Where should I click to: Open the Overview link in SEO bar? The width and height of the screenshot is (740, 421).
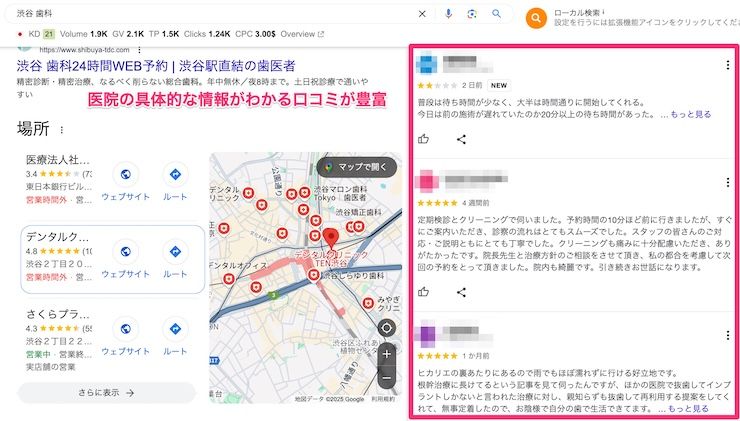(302, 34)
